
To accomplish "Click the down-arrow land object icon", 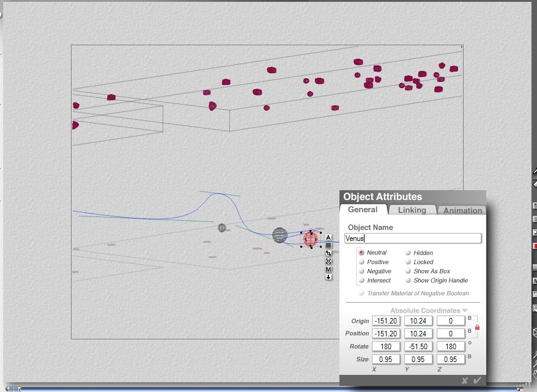I will [328, 277].
